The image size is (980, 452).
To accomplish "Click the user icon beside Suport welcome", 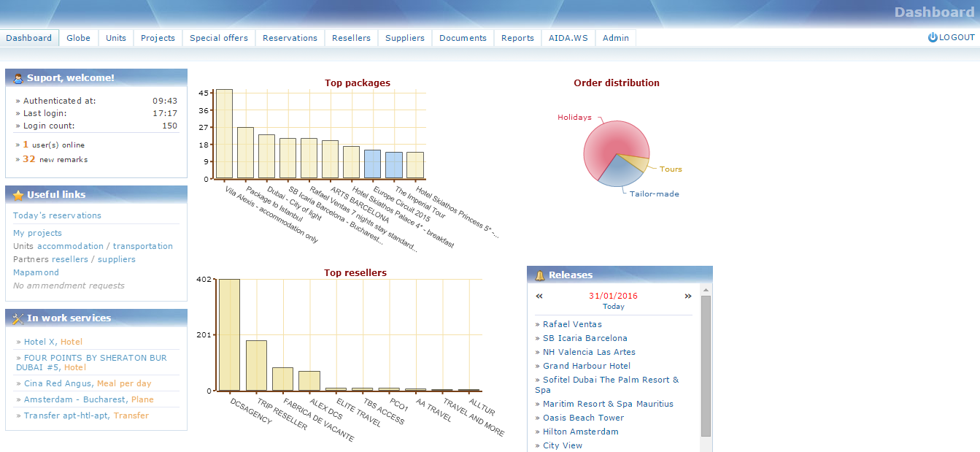I will click(x=18, y=78).
